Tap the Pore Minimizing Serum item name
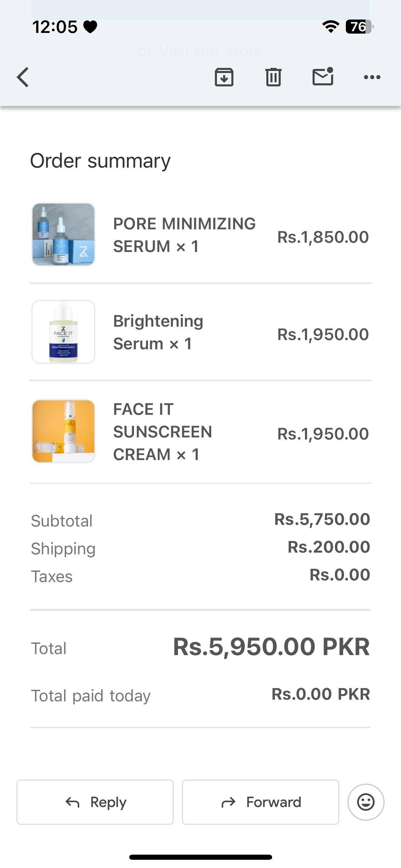The width and height of the screenshot is (401, 868). click(184, 235)
